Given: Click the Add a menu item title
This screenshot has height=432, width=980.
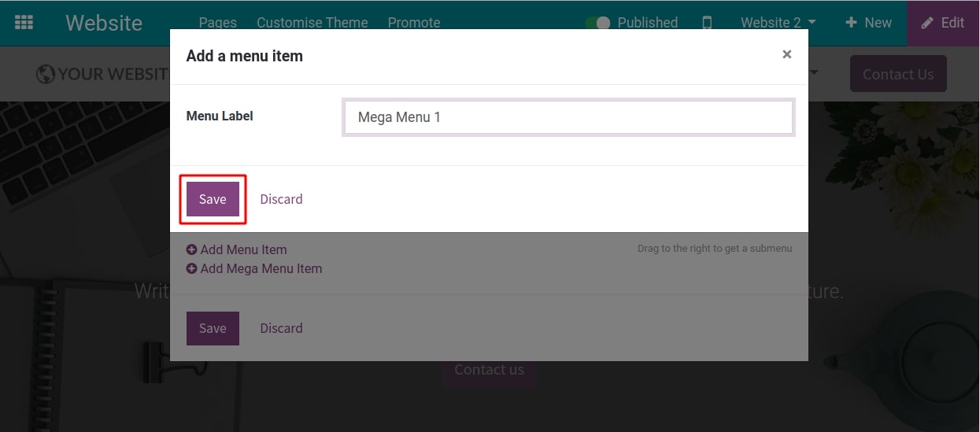Looking at the screenshot, I should [x=244, y=56].
